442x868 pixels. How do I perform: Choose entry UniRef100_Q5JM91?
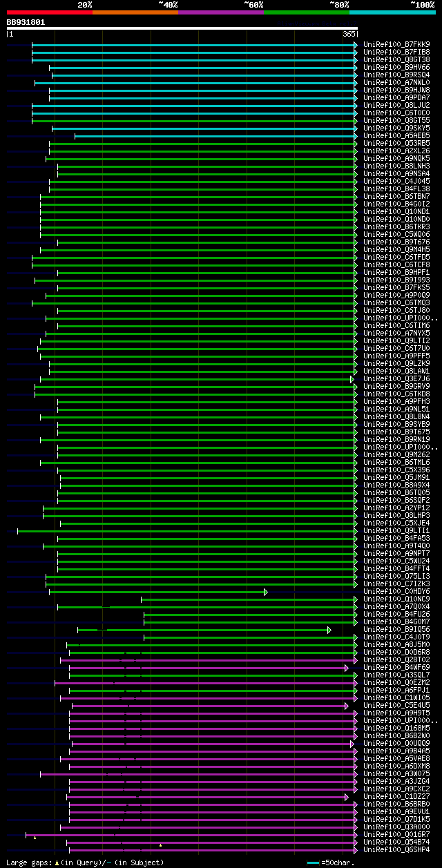tap(396, 478)
